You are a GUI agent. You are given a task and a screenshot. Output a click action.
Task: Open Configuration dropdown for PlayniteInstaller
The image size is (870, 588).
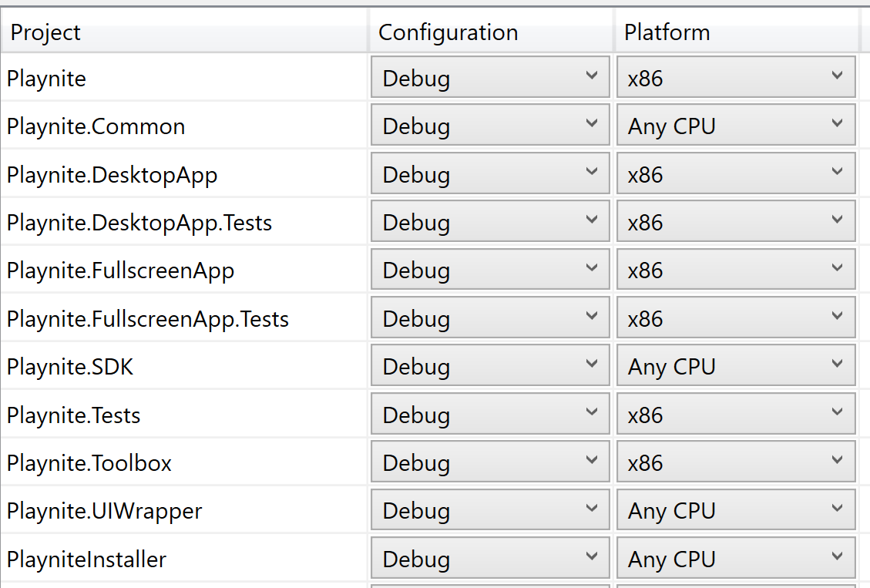pos(490,558)
